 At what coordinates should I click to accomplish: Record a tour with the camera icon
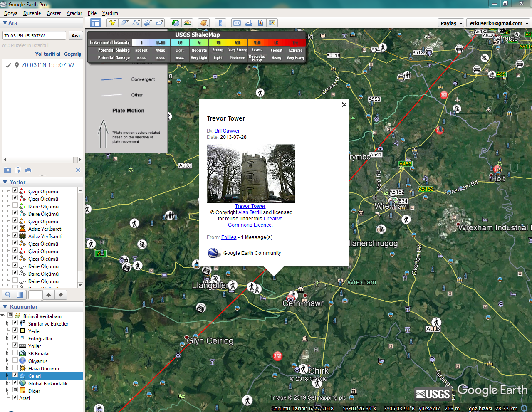[x=160, y=23]
